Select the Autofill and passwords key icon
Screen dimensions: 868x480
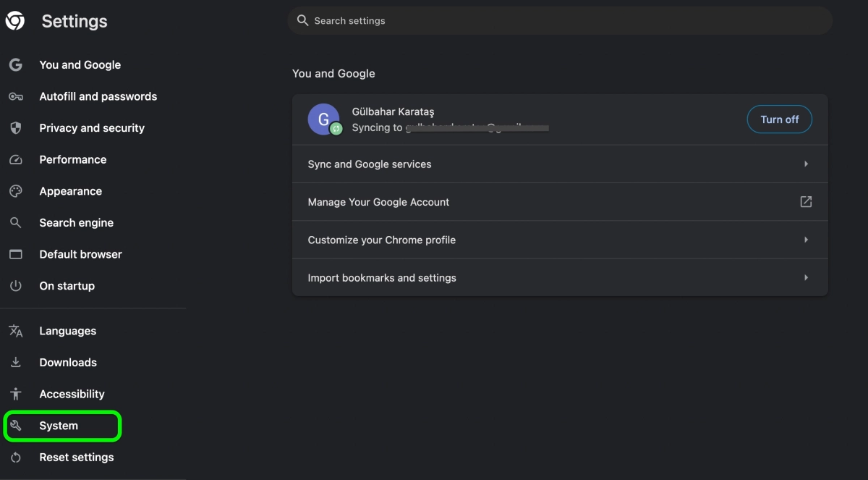click(x=15, y=96)
